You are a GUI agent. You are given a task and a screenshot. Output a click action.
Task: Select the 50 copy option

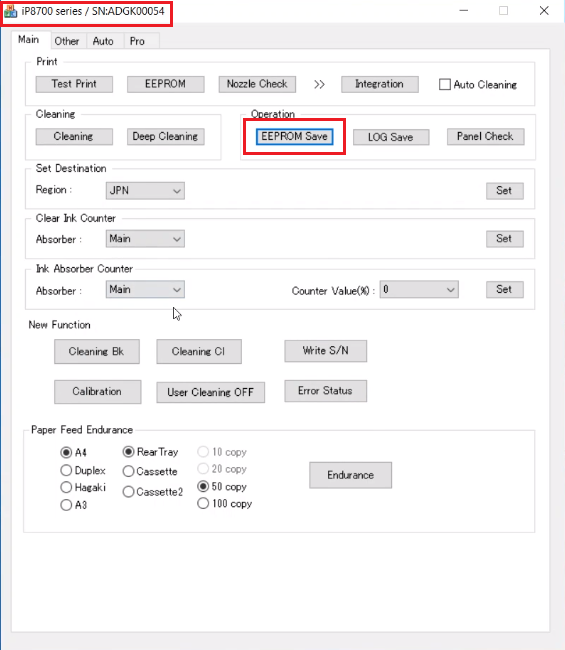coord(203,486)
